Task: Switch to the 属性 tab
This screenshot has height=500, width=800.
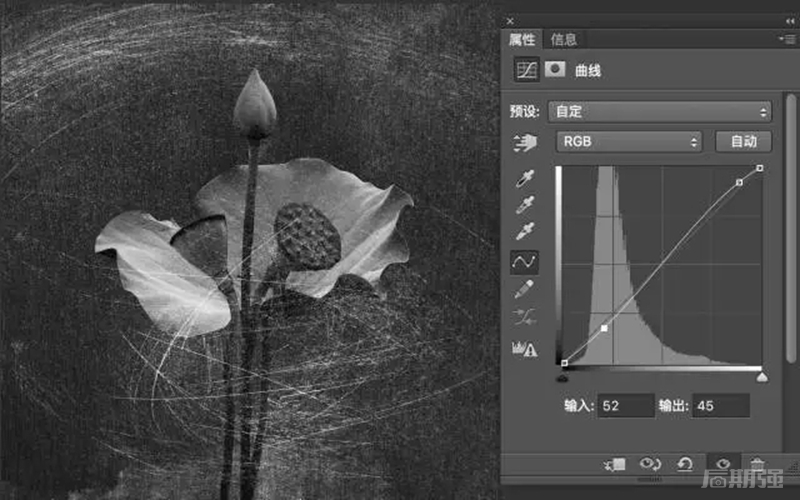Action: [522, 39]
